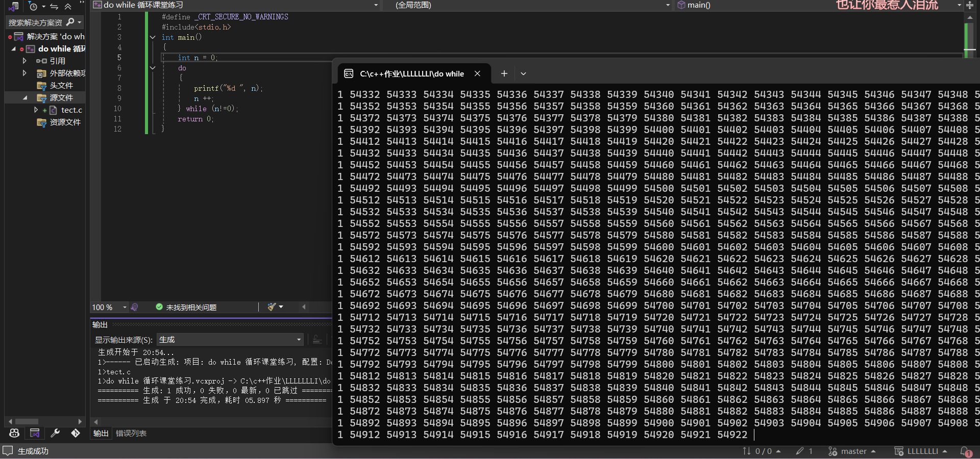The image size is (980, 459).
Task: Select the 引用 tree item
Action: click(57, 61)
